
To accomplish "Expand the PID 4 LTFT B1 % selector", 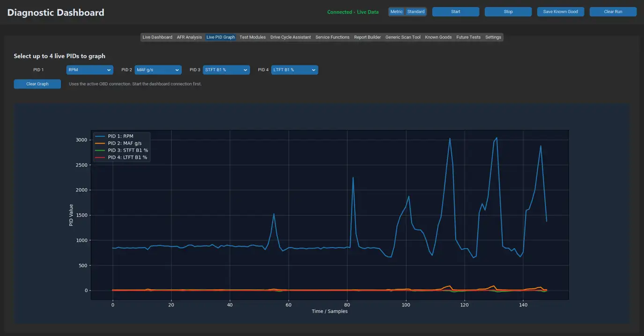I will click(295, 70).
